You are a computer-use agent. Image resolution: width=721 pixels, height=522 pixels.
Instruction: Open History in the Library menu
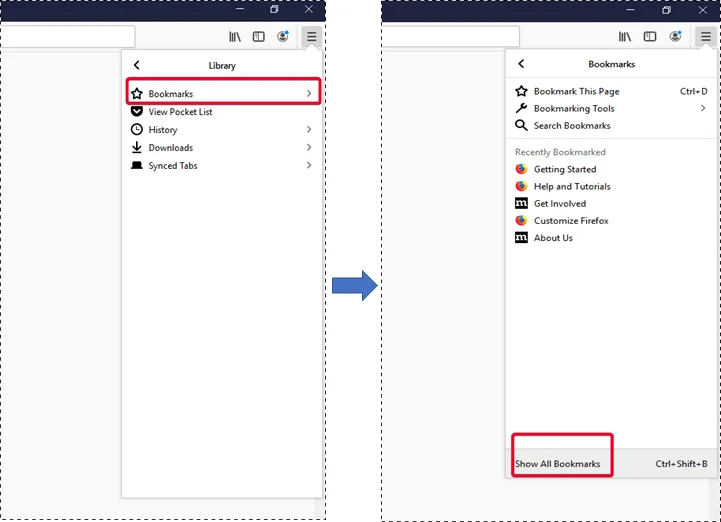point(223,130)
